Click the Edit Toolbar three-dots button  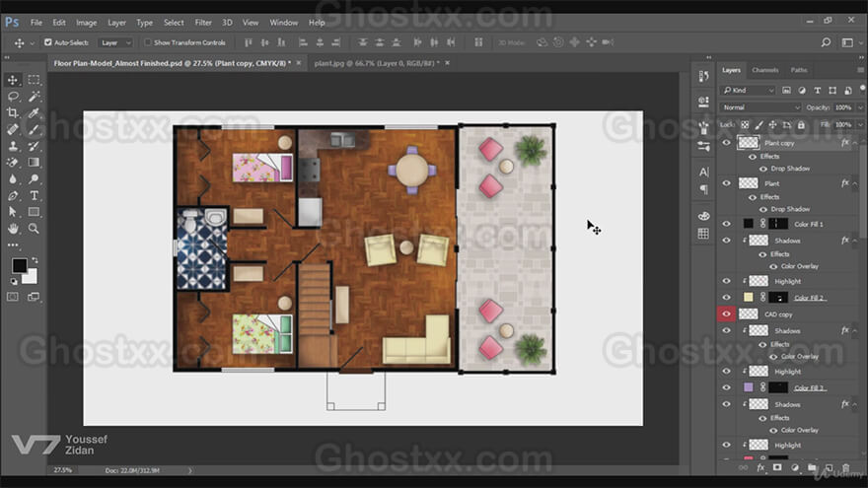click(x=12, y=244)
